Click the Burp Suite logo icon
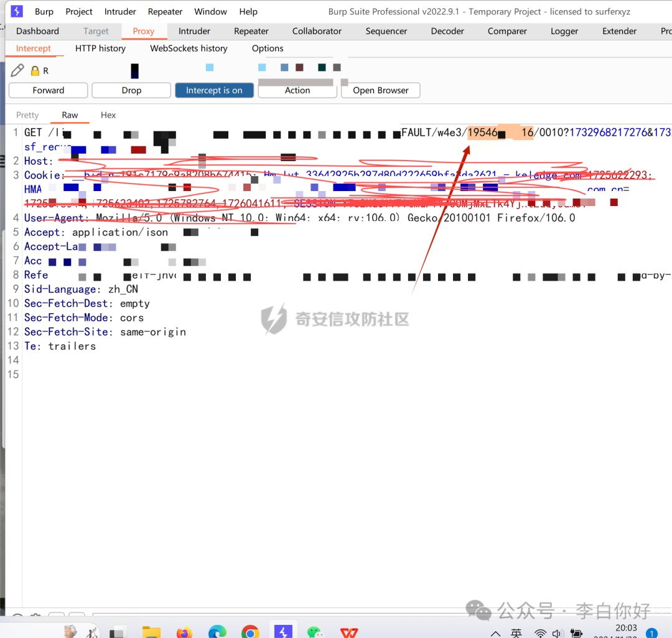The width and height of the screenshot is (672, 638). pyautogui.click(x=16, y=11)
